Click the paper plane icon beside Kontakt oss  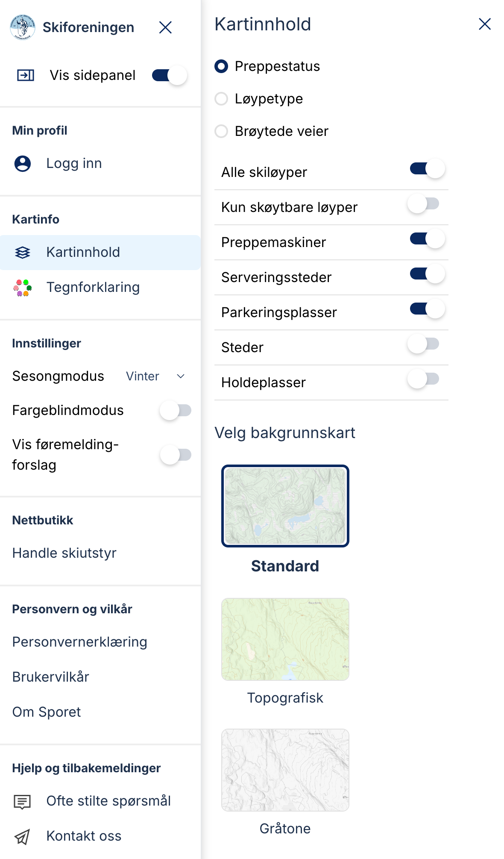[23, 836]
